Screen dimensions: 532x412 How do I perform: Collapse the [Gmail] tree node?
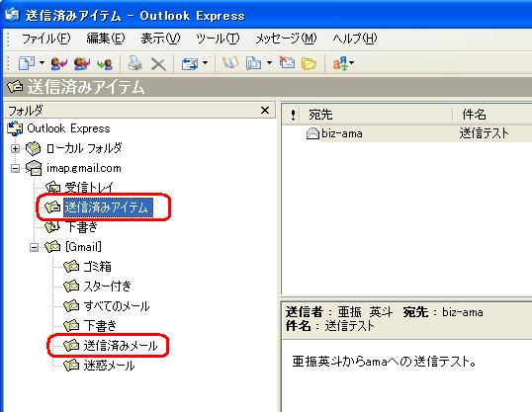[34, 247]
